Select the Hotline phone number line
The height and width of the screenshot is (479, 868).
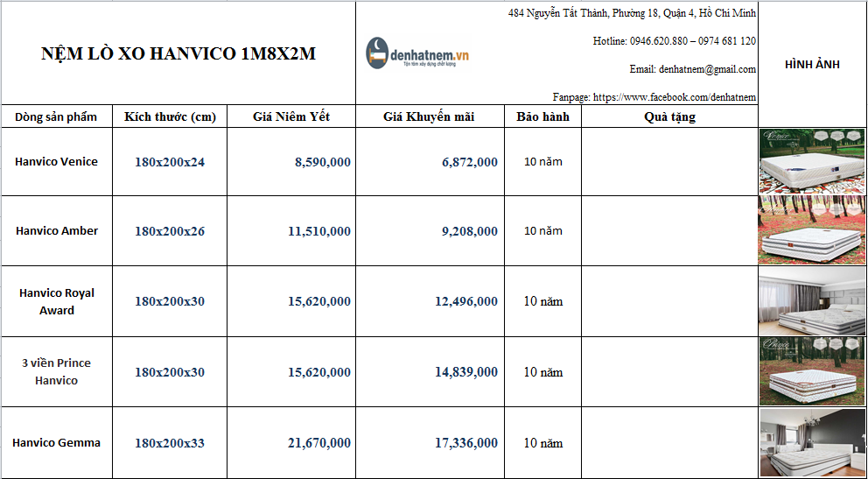[x=675, y=41]
